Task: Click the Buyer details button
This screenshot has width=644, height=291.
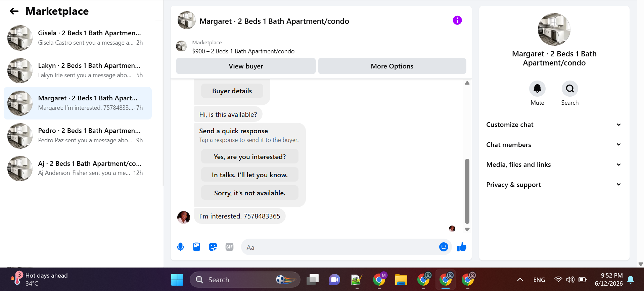Action: click(x=232, y=91)
